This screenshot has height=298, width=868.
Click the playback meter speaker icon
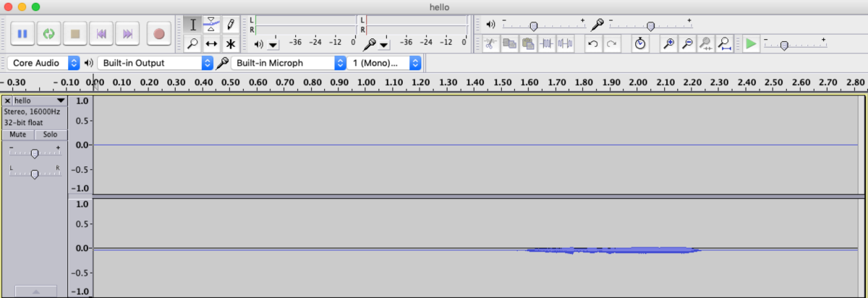259,45
